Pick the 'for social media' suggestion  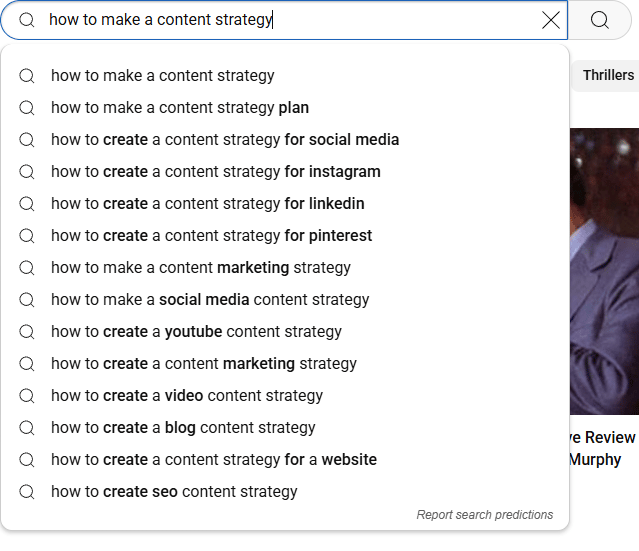pyautogui.click(x=225, y=139)
